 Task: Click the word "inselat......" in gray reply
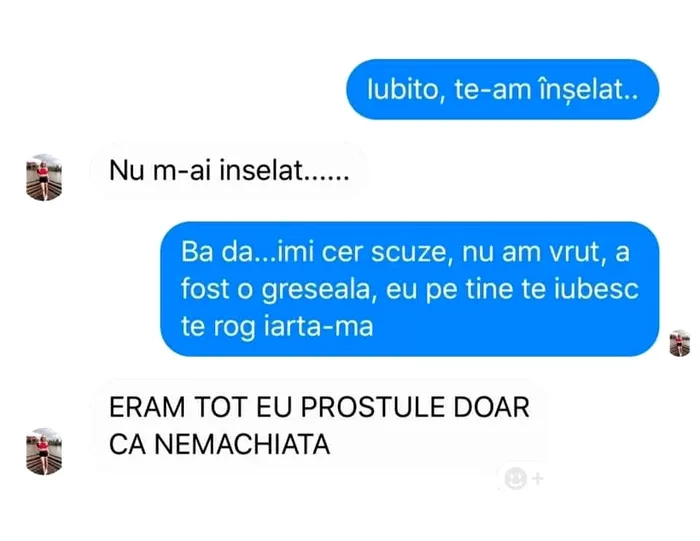(284, 171)
